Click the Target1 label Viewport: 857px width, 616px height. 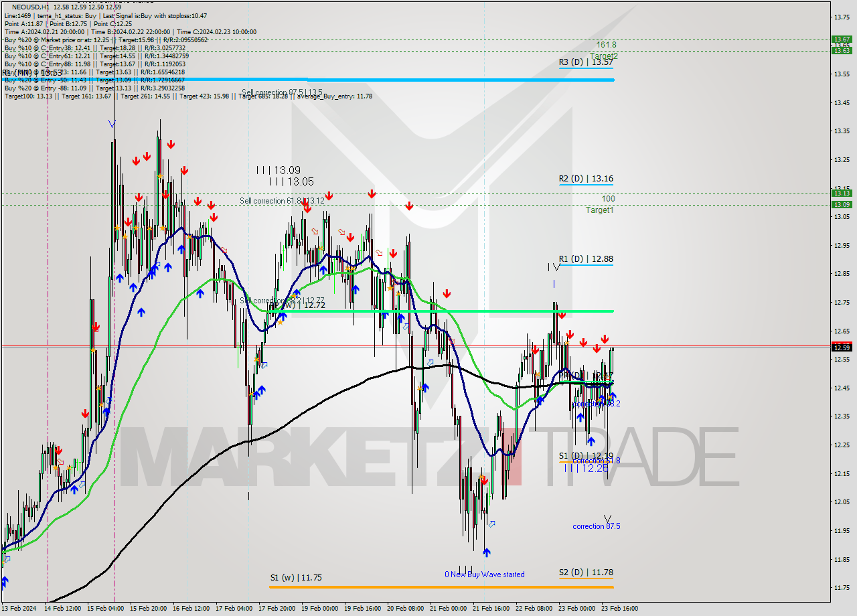pyautogui.click(x=600, y=210)
